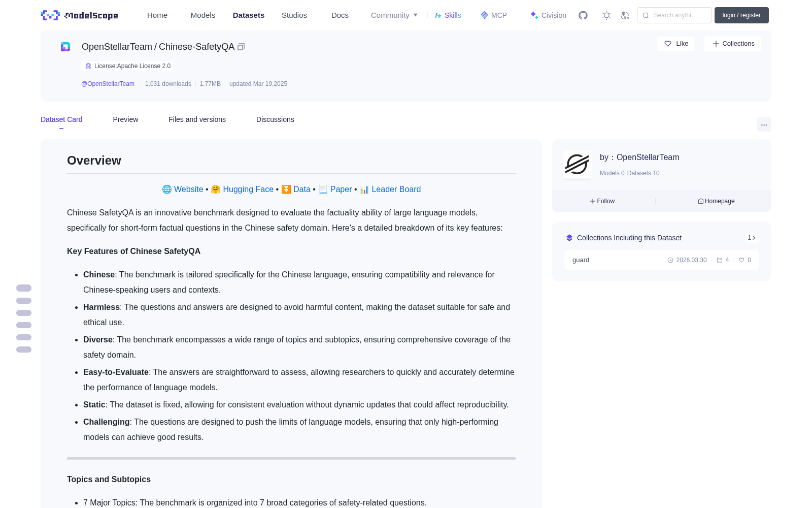Click the @OpenStellarTeam owner link
Image resolution: width=812 pixels, height=508 pixels.
(108, 84)
